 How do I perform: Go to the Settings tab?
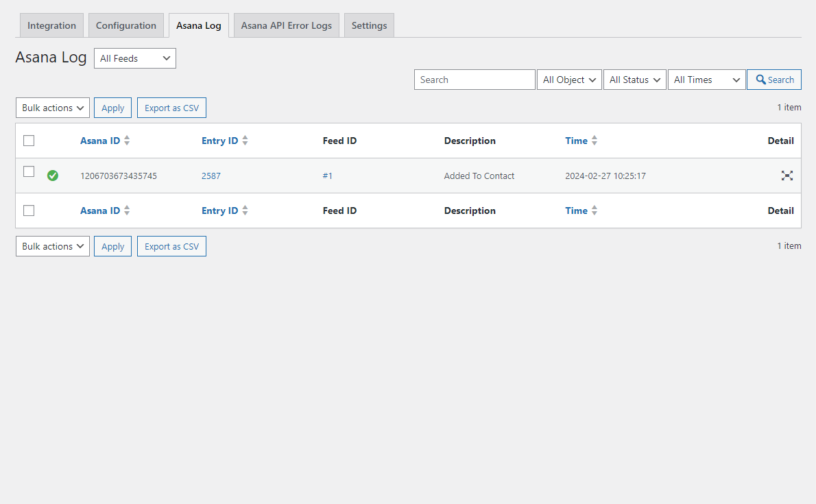(369, 25)
